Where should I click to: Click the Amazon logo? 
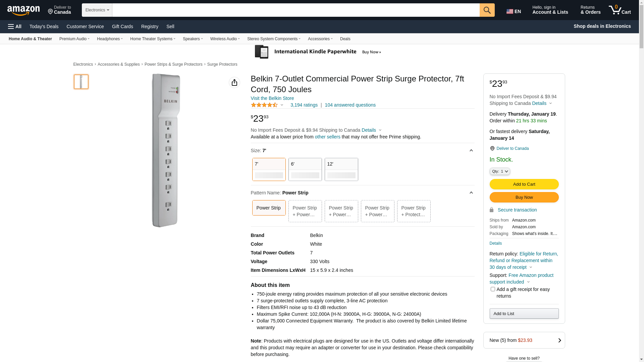pyautogui.click(x=23, y=11)
